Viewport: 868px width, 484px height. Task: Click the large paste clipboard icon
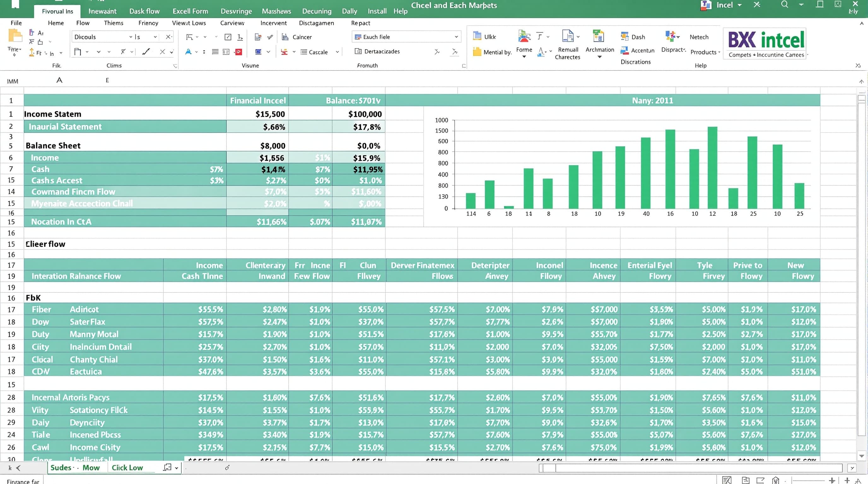coord(15,36)
